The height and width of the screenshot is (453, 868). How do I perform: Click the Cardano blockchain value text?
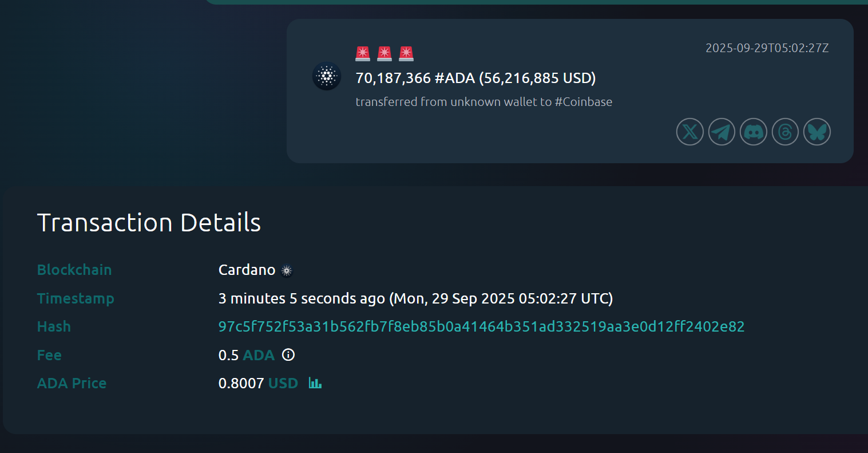click(247, 270)
